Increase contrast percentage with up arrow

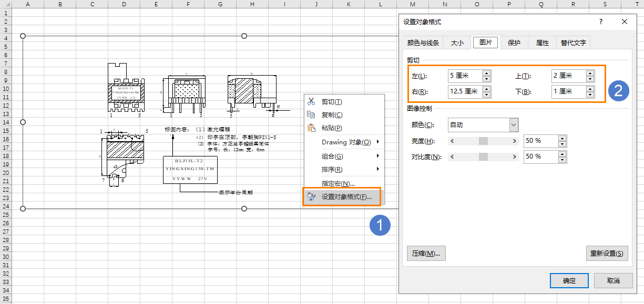(563, 154)
